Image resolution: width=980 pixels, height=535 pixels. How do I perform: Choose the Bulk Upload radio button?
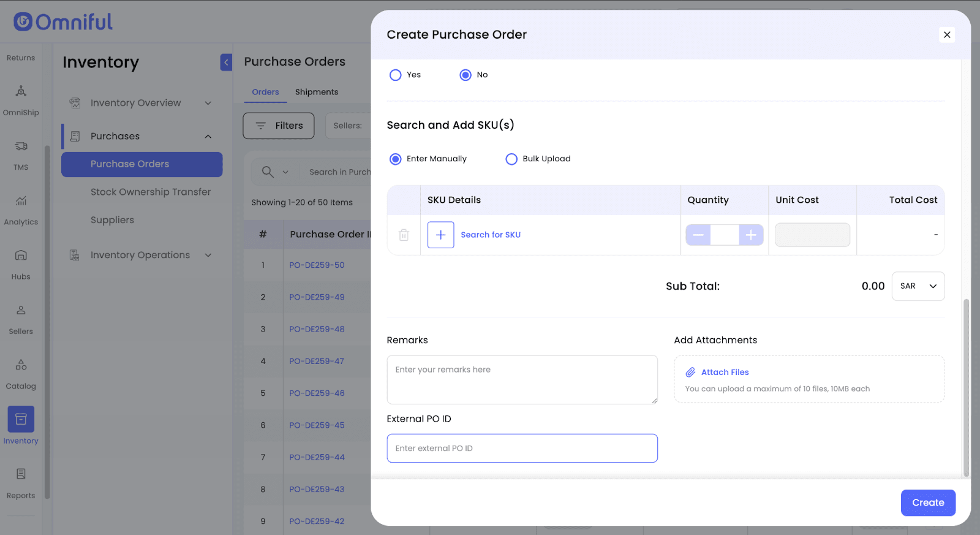coord(511,159)
